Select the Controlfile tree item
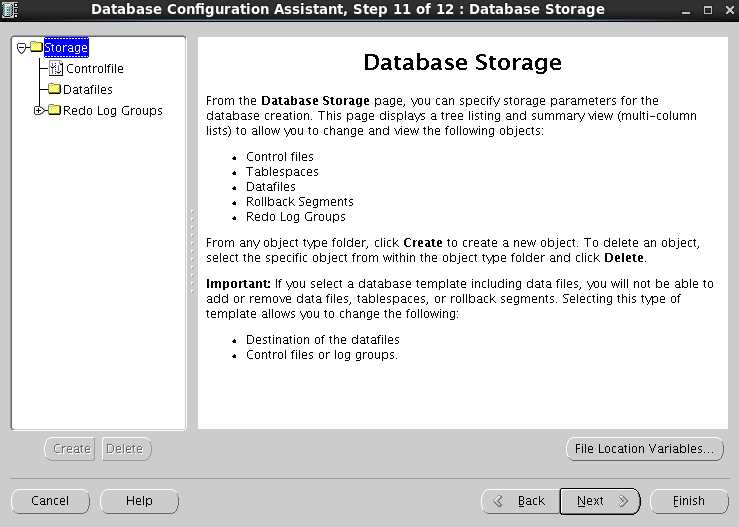Screen dimensions: 739x527 pyautogui.click(x=95, y=68)
